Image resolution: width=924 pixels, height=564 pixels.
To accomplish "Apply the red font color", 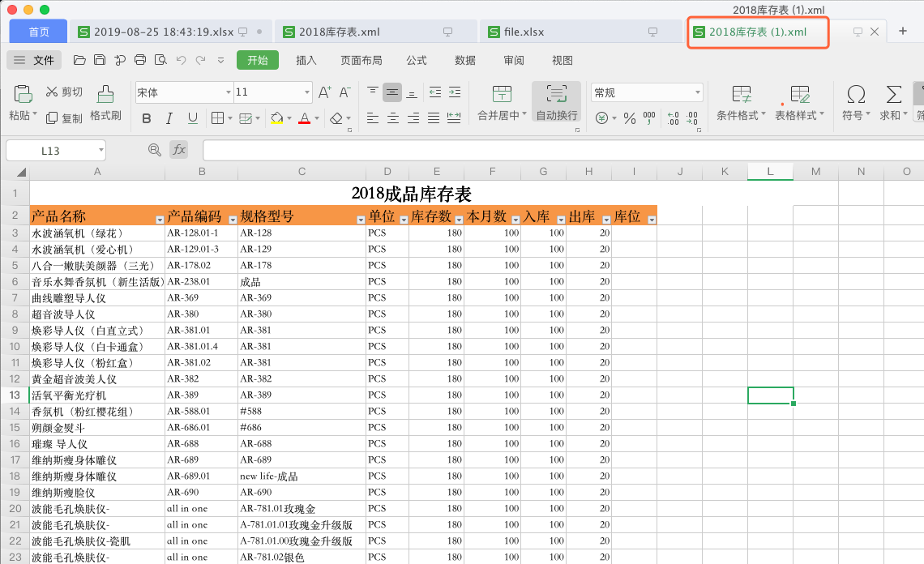I will pyautogui.click(x=305, y=118).
